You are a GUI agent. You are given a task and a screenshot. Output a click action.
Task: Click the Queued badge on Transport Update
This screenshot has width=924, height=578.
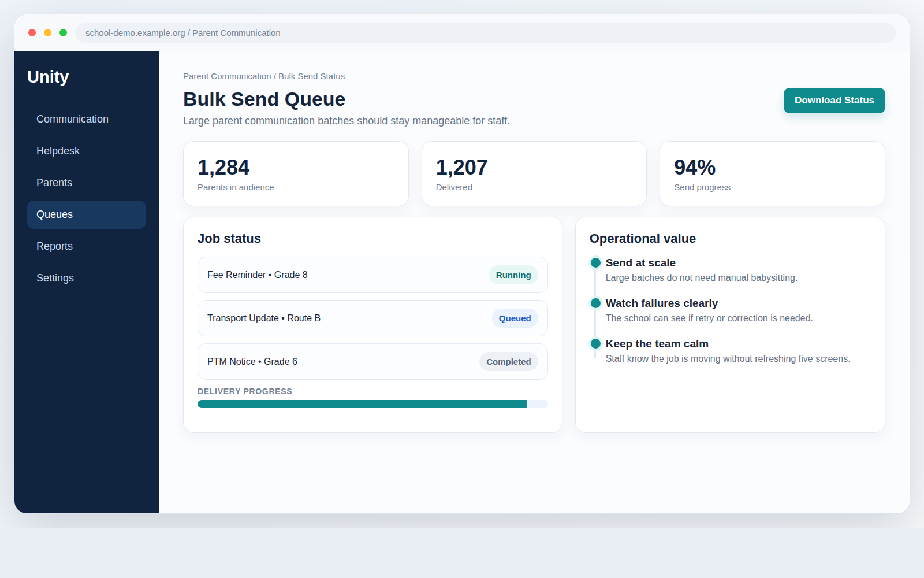coord(515,318)
